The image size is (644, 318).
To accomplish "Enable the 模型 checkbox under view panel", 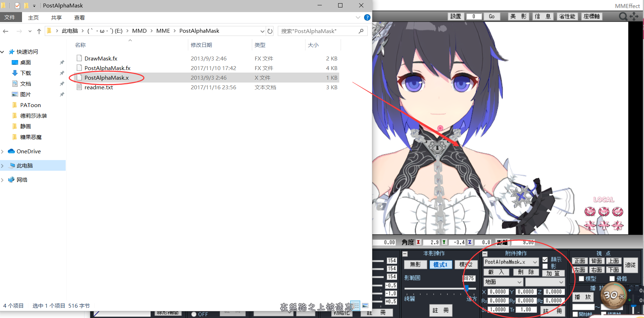I will pyautogui.click(x=581, y=279).
